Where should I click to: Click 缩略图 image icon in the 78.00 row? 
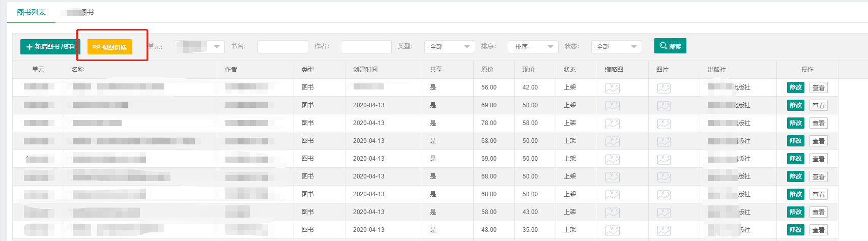coord(612,124)
